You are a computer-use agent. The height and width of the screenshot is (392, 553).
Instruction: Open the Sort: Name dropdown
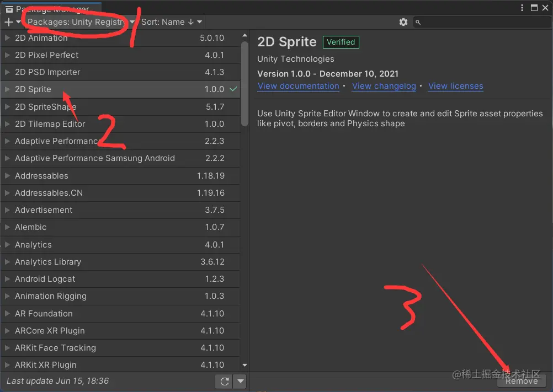coord(172,22)
